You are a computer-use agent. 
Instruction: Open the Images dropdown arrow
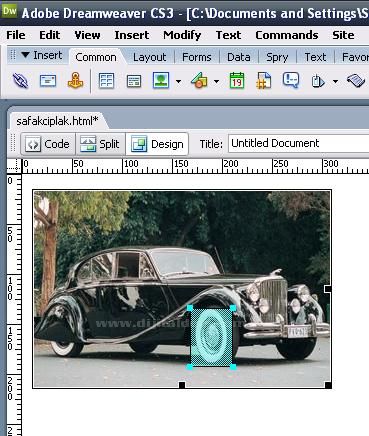click(x=179, y=81)
